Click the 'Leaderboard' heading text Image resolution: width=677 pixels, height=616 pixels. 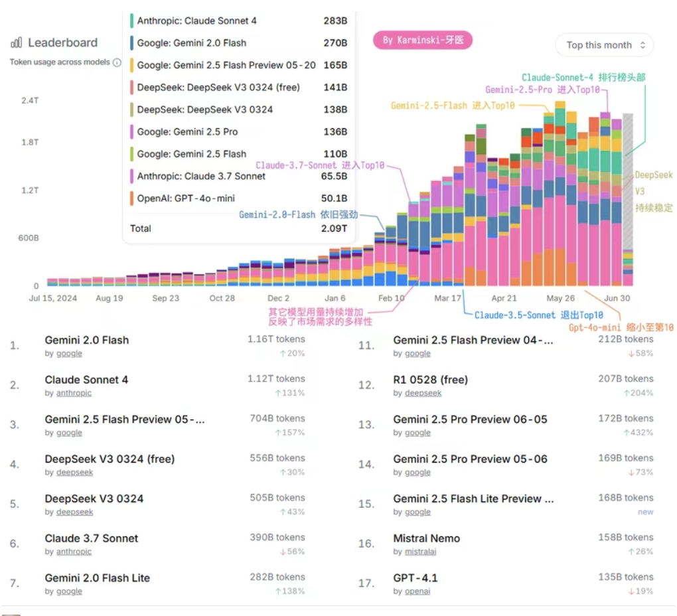click(62, 42)
